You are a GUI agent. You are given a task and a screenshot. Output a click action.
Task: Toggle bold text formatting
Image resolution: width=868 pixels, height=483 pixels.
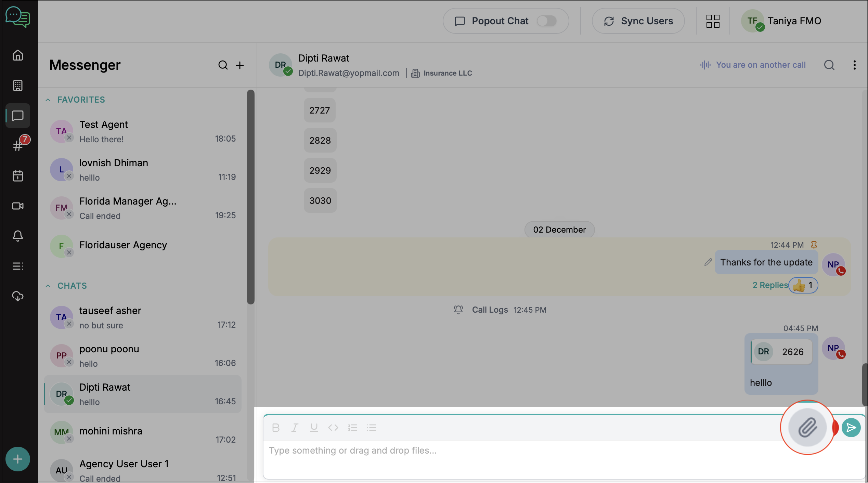276,427
